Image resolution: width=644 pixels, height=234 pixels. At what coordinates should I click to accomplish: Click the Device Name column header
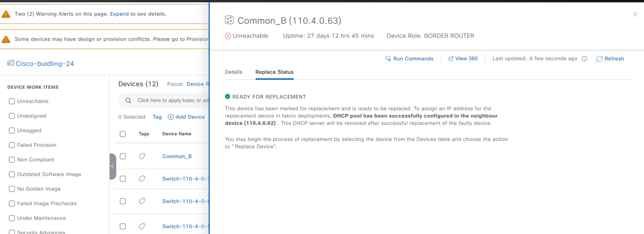177,134
